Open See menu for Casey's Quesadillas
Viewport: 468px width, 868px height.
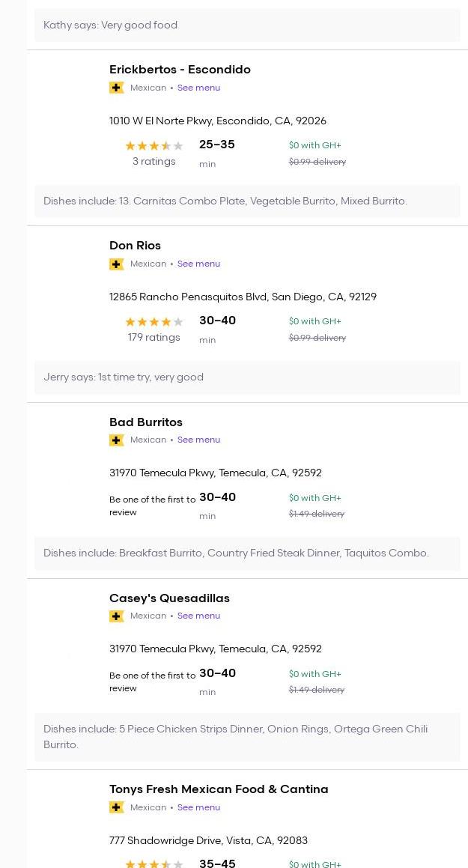198,616
